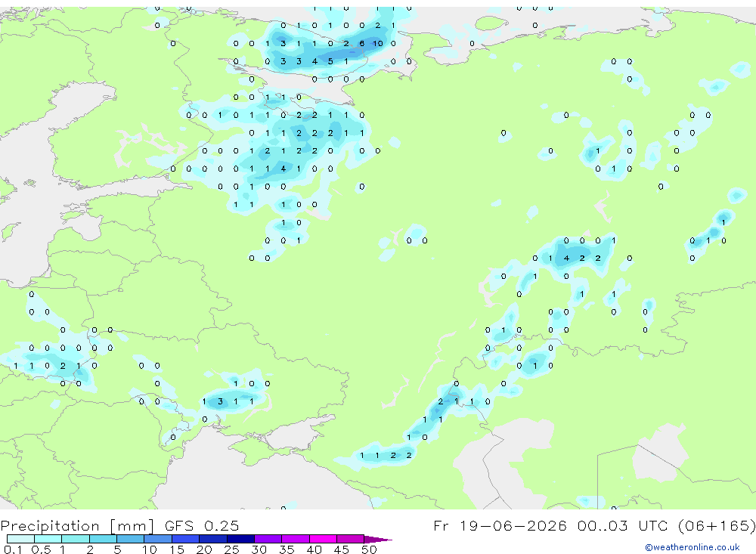This screenshot has width=756, height=554.
Task: Click the 0.1–0.5 mm legend color swatch
Action: 20,539
